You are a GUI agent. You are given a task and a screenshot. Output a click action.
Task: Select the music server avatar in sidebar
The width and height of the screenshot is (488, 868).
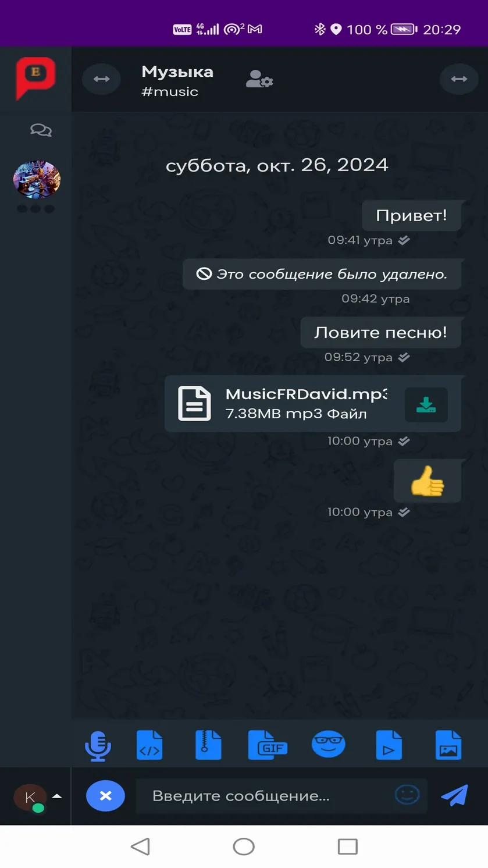tap(37, 180)
